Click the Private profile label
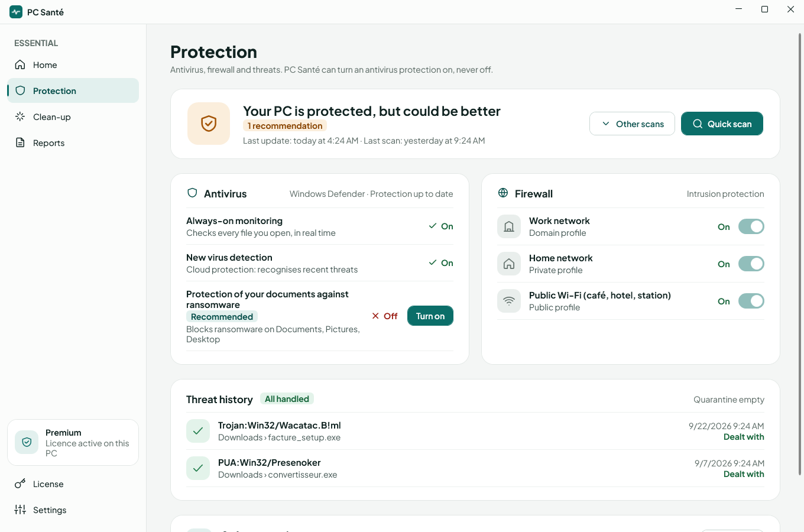Viewport: 804px width, 532px height. click(x=556, y=270)
